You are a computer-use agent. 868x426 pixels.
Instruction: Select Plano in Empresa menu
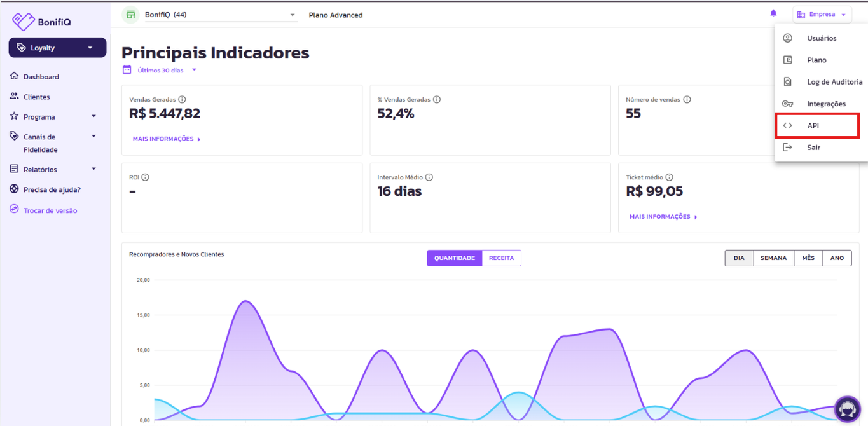[821, 60]
